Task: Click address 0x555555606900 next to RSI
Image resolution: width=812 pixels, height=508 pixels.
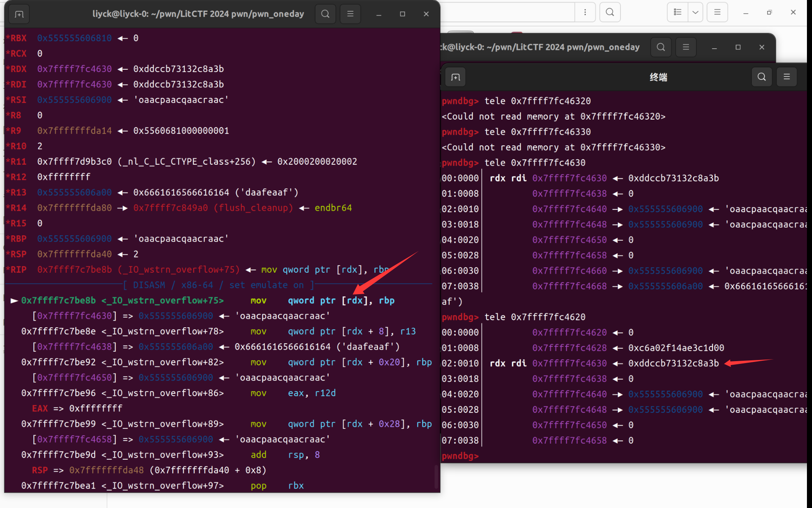Action: pyautogui.click(x=74, y=100)
